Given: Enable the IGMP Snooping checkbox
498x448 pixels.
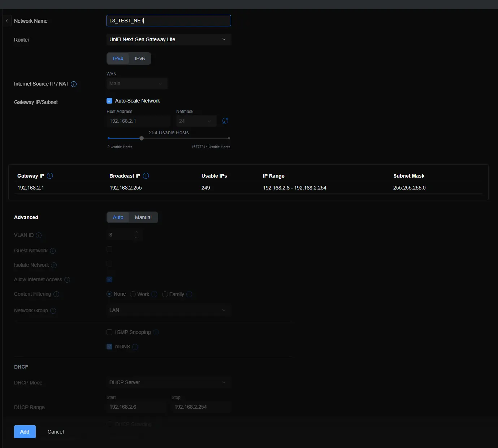Looking at the screenshot, I should 109,332.
